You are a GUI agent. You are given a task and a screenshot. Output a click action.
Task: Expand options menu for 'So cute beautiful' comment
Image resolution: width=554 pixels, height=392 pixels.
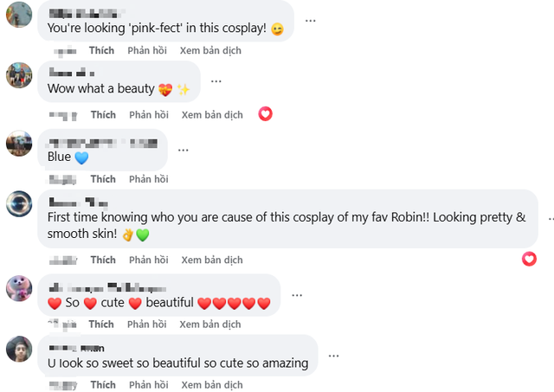click(297, 295)
